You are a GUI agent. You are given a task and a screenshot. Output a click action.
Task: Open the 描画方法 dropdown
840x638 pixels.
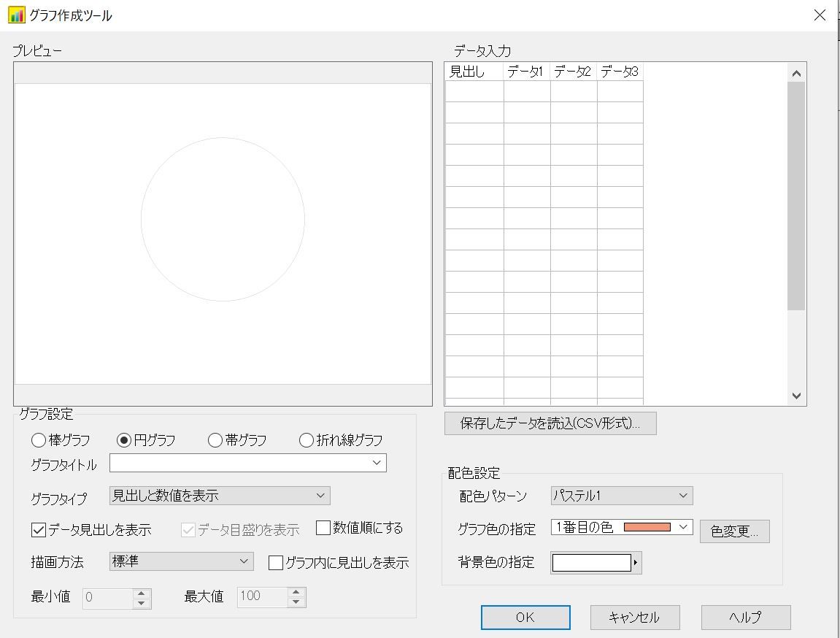point(242,562)
